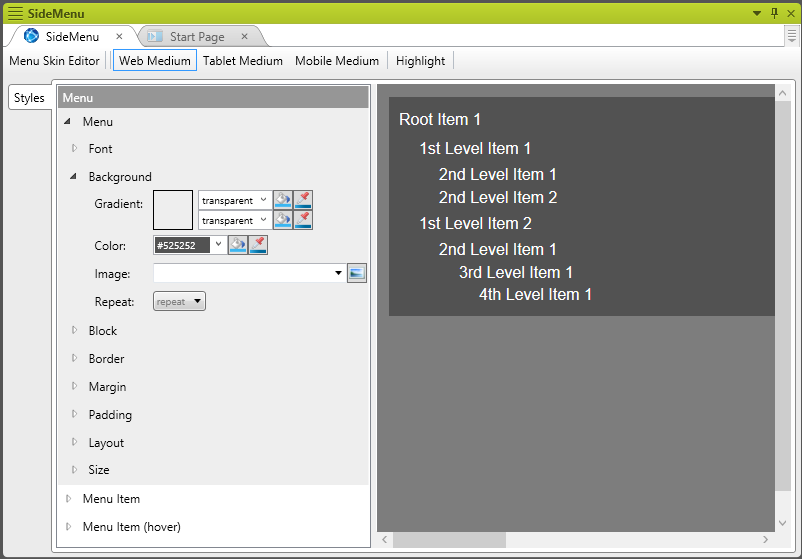
Task: Toggle the auto-hide pin icon
Action: [x=774, y=13]
